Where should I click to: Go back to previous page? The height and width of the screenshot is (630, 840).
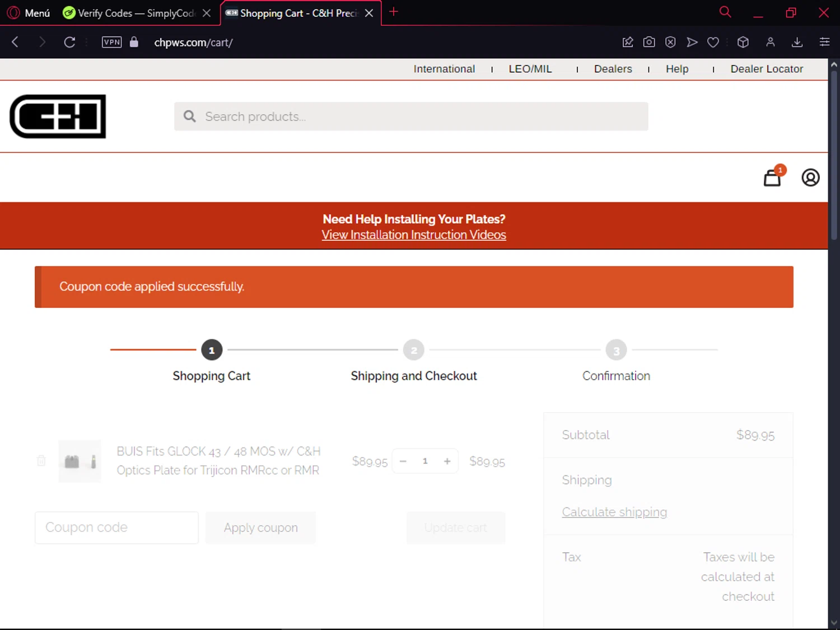pyautogui.click(x=15, y=42)
